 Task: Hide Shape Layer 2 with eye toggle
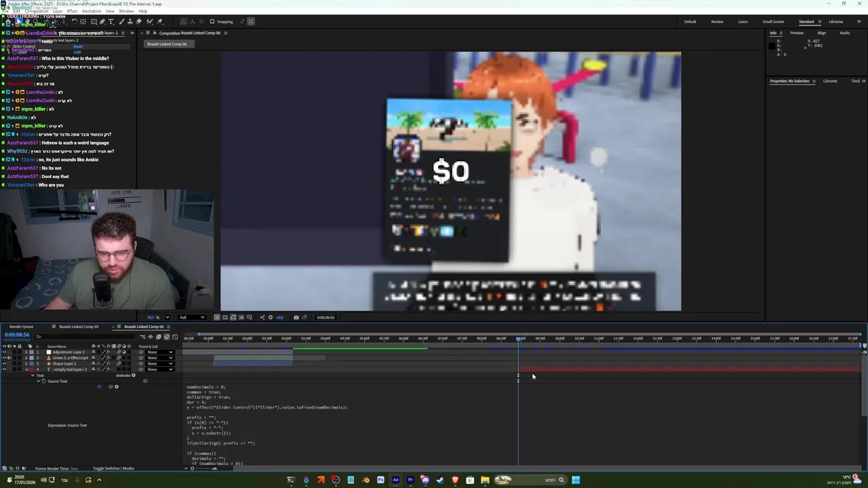[5, 364]
